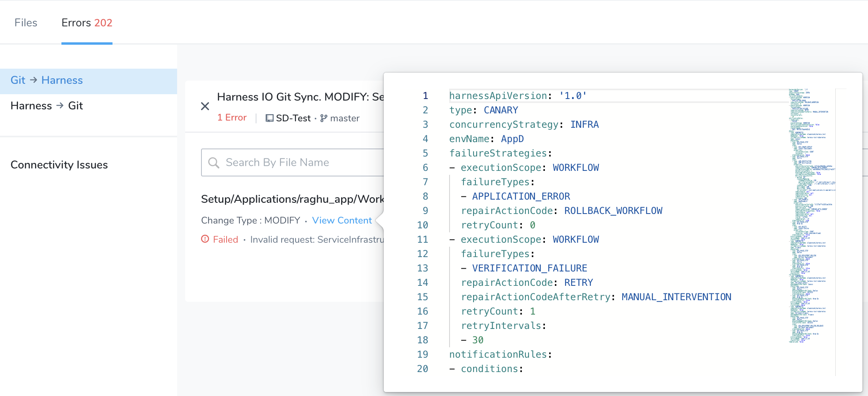Viewport: 868px width, 396px height.
Task: Click the 'envName: AppD' code line
Action: 486,139
